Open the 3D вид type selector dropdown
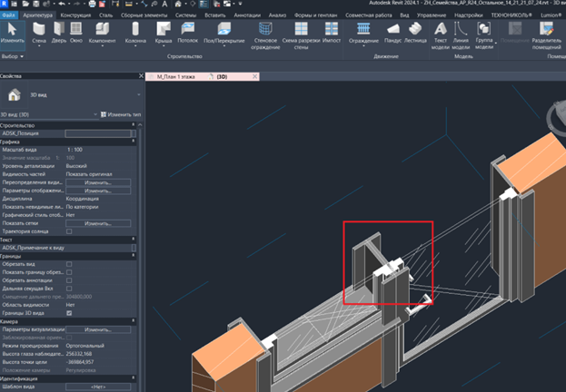The width and height of the screenshot is (566, 392). pos(139,95)
